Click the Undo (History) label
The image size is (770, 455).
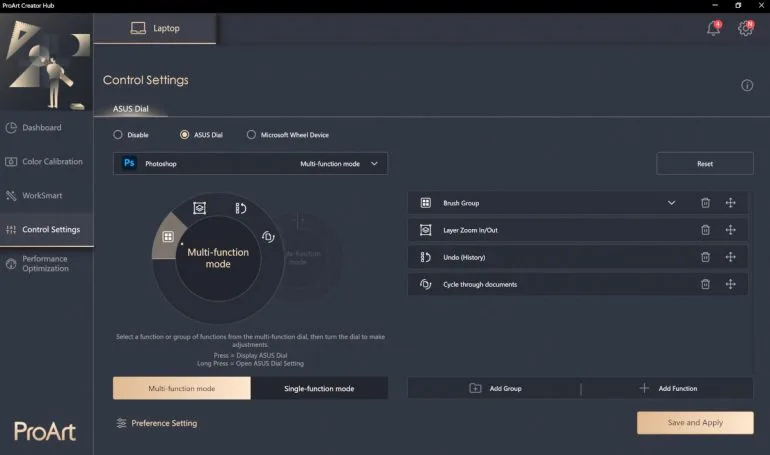point(464,257)
